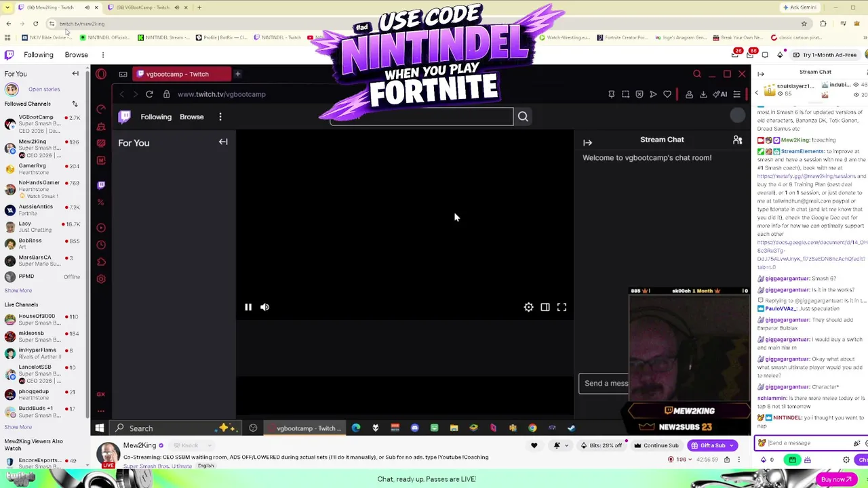Open the Ask Gemini button in Chrome
Screen dimensions: 868x488
pyautogui.click(x=799, y=7)
